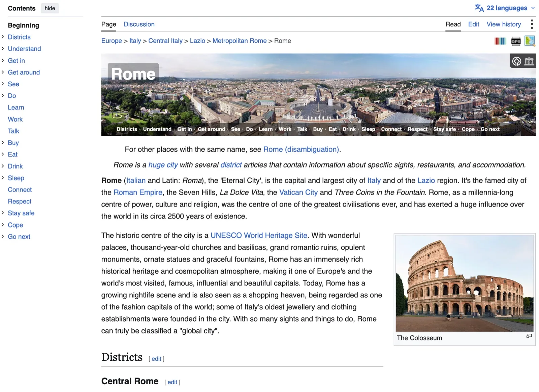The width and height of the screenshot is (539, 392).
Task: Jump to Cope in Contents sidebar
Action: pos(15,225)
